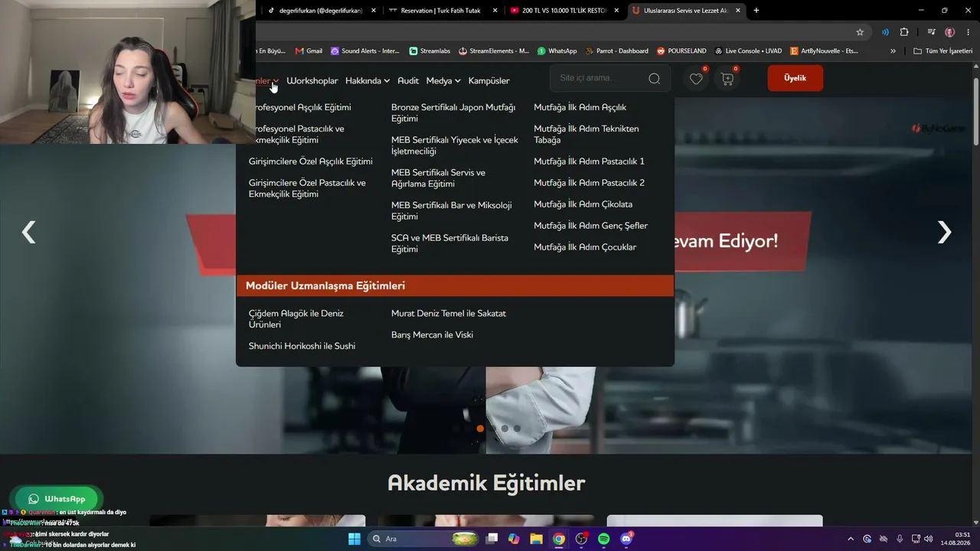Open Shunichi Horikoshi ile Sushi
The width and height of the screenshot is (980, 551).
(302, 346)
